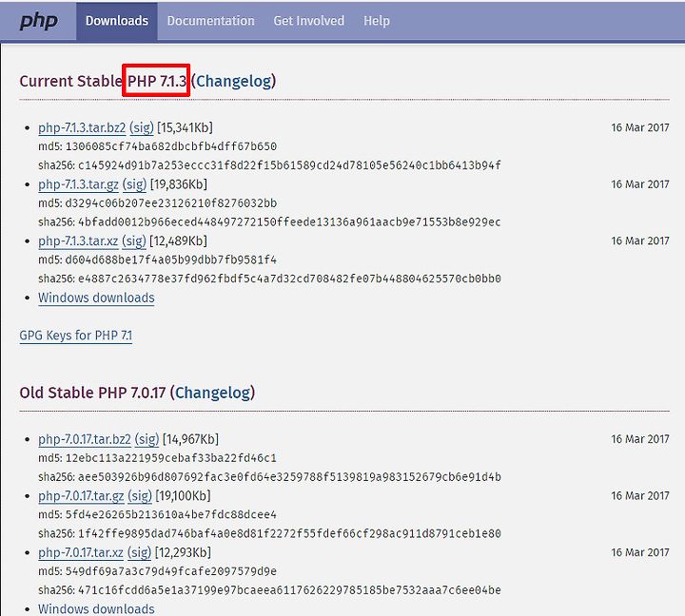The image size is (685, 616).
Task: Open sig link for php-7.1.3.tar.gz
Action: pyautogui.click(x=134, y=184)
